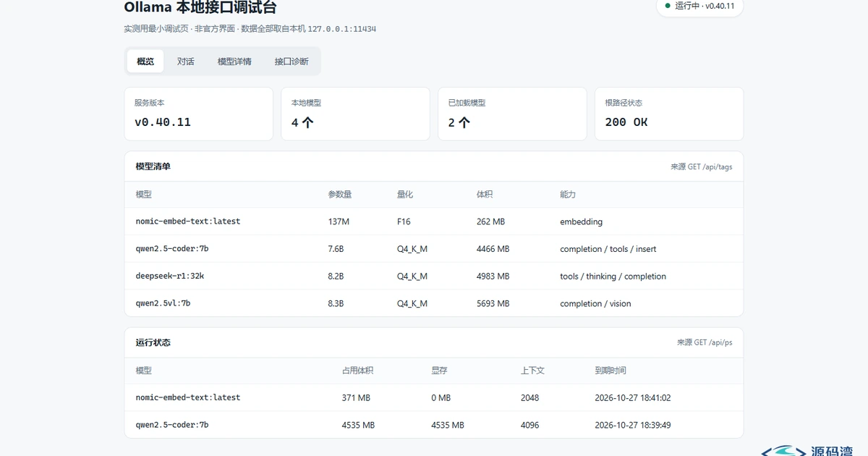
Task: Select the 本地模型 4 个 card
Action: tap(355, 114)
